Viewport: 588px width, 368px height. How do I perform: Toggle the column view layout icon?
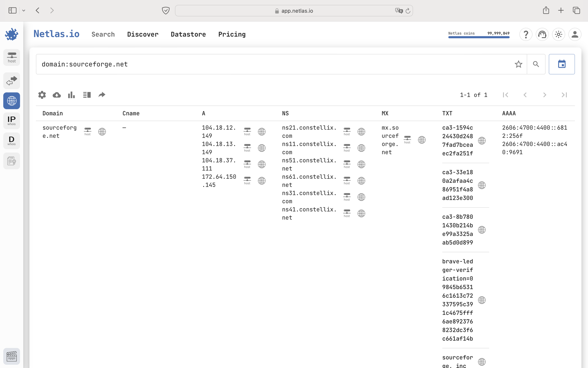click(87, 95)
